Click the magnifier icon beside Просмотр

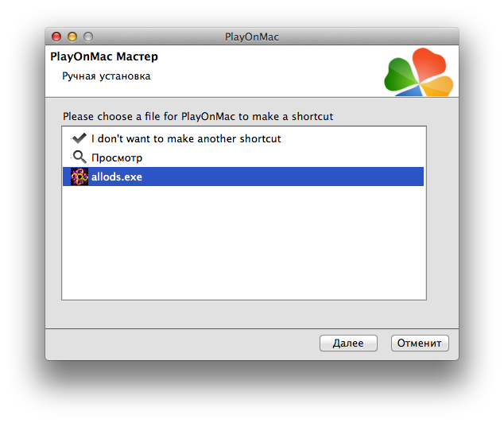[79, 157]
